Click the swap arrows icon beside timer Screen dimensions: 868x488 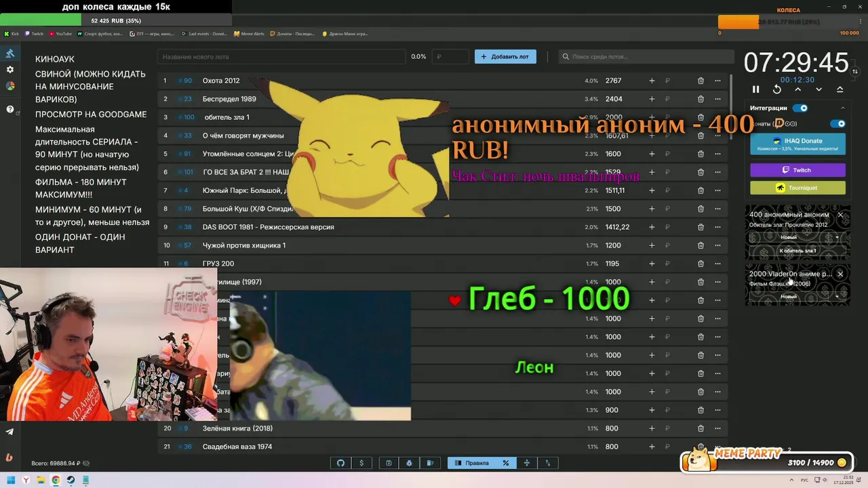[x=855, y=71]
